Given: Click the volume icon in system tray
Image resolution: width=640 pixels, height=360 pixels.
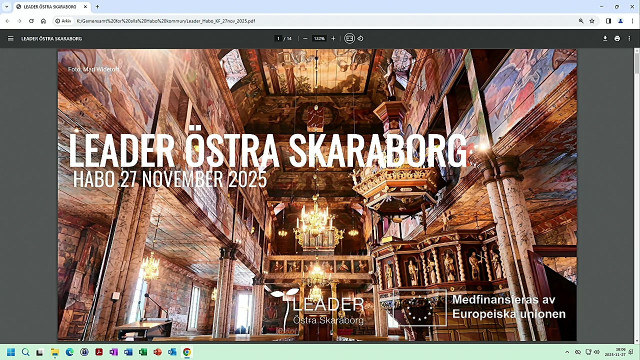Looking at the screenshot, I should point(597,352).
